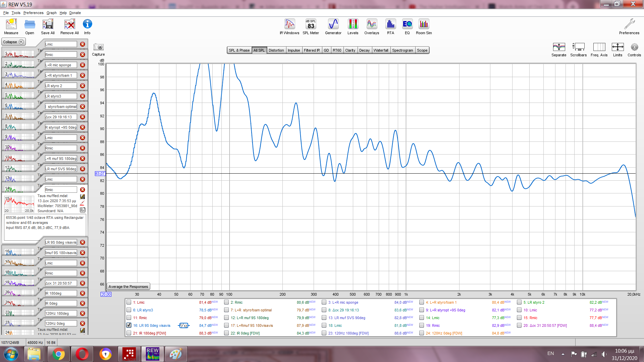Image resolution: width=644 pixels, height=362 pixels.
Task: Edit the 20,00 frequency start field
Action: (x=106, y=294)
